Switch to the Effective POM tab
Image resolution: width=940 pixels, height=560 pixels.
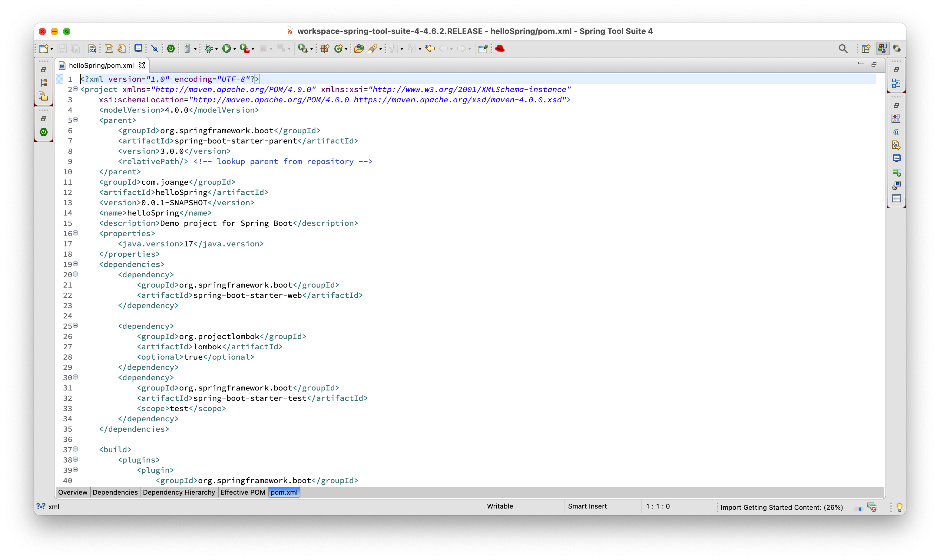click(x=243, y=492)
